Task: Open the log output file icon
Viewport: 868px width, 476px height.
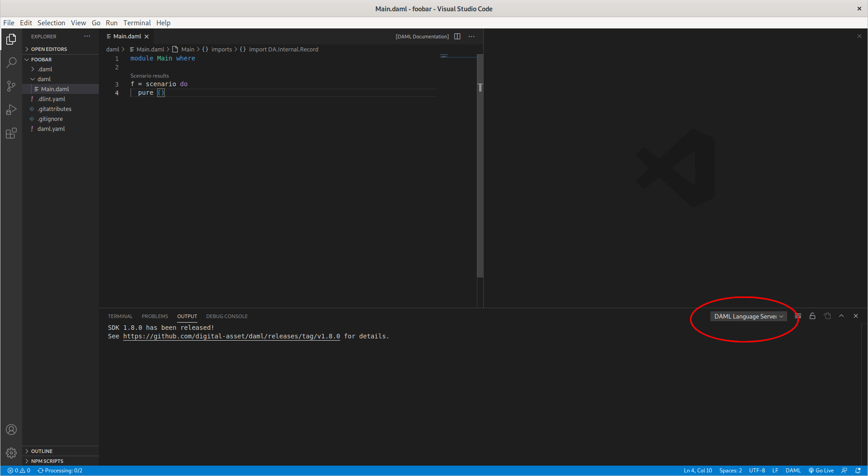Action: (827, 316)
